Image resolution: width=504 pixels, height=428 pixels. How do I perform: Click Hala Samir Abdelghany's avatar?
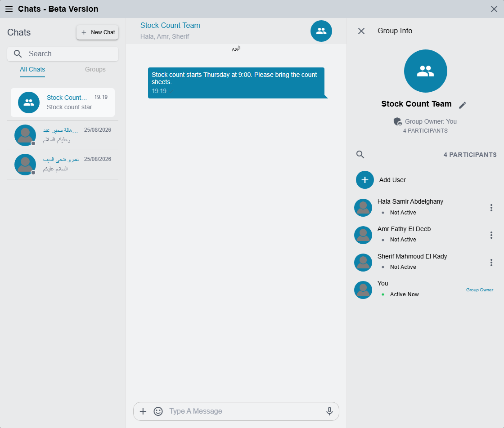[363, 208]
